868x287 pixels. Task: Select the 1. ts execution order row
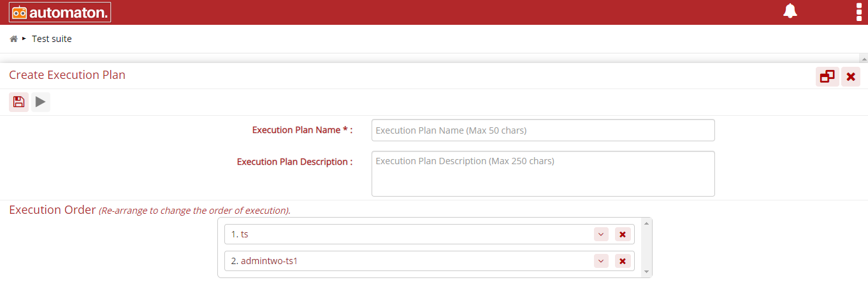[429, 234]
